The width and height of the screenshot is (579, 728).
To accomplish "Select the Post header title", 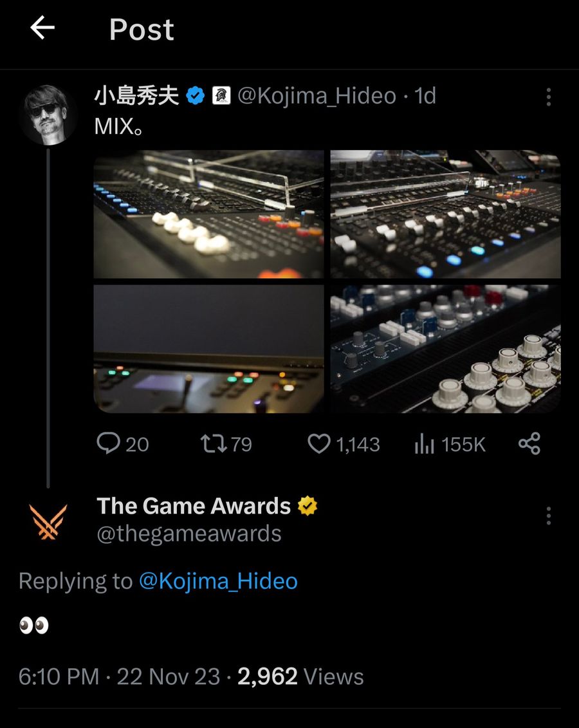I will click(x=141, y=28).
